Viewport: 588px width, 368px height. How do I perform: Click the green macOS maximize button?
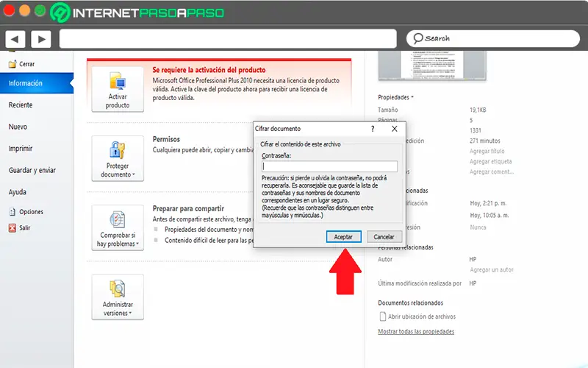pyautogui.click(x=40, y=10)
